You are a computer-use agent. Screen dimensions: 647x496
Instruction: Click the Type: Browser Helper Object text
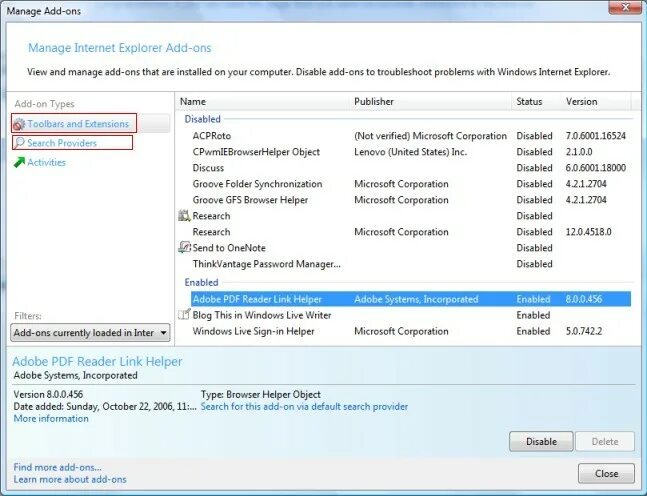[261, 394]
